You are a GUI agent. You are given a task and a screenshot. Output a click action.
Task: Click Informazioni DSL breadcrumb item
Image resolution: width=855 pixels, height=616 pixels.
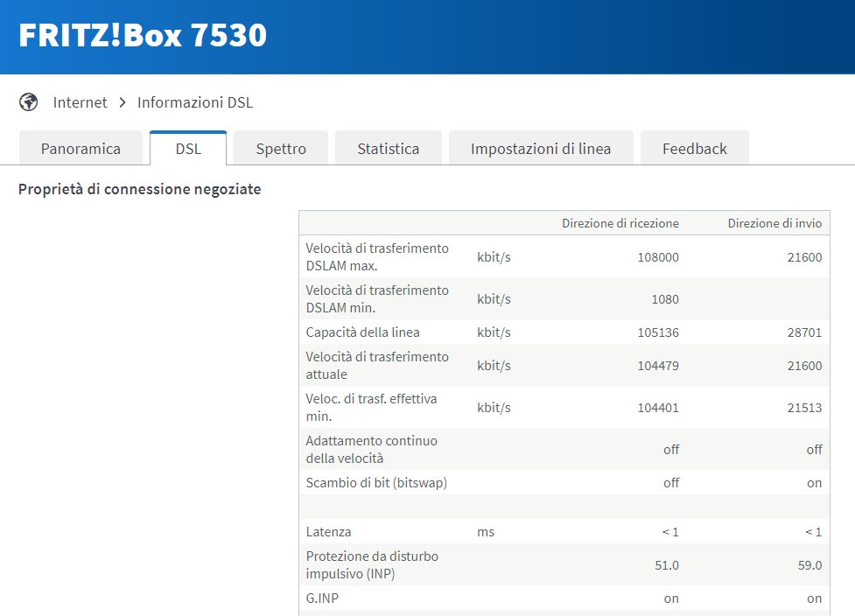click(x=195, y=102)
